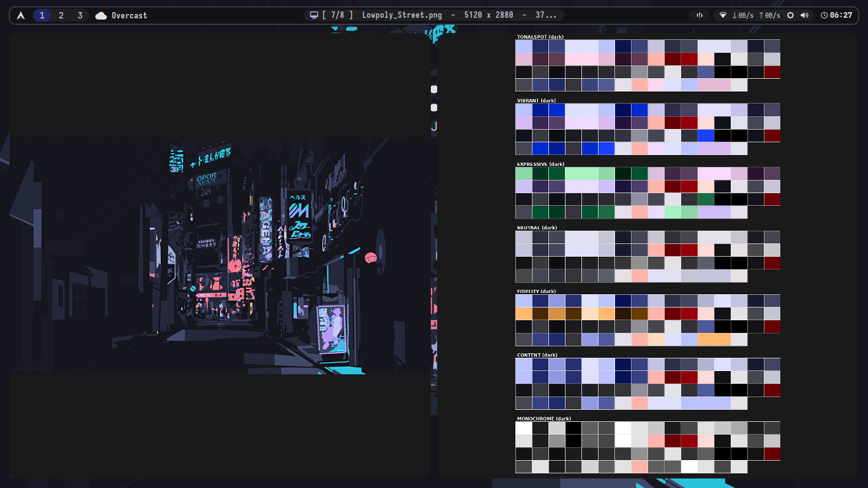Click the WiFi network icon
Screen dimensions: 868x488
click(x=724, y=15)
